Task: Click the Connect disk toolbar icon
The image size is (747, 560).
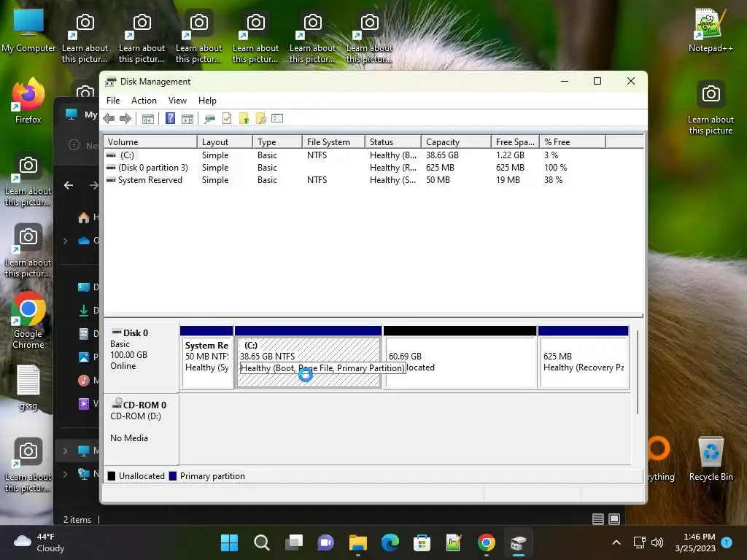Action: [x=209, y=119]
